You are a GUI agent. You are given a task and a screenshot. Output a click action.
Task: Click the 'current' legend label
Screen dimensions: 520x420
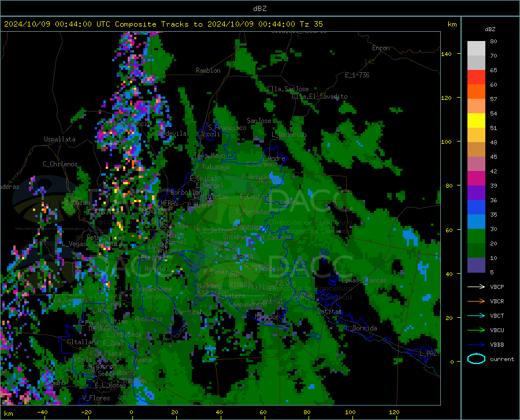coord(502,359)
